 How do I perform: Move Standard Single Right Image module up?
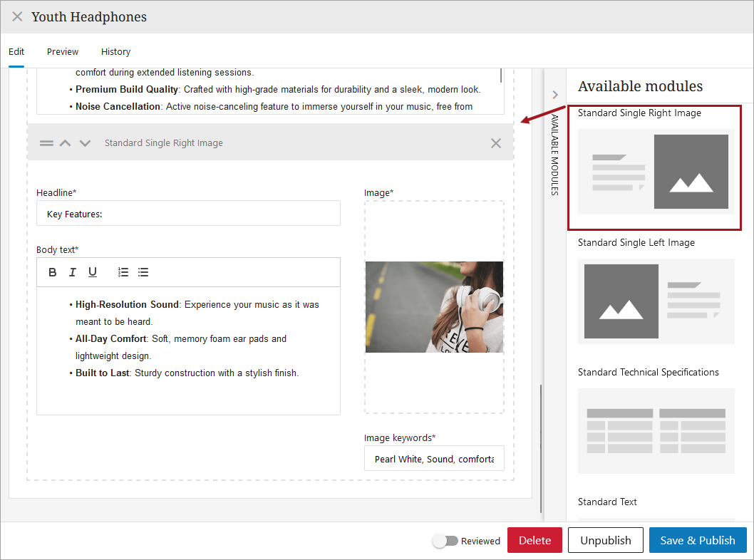coord(66,143)
